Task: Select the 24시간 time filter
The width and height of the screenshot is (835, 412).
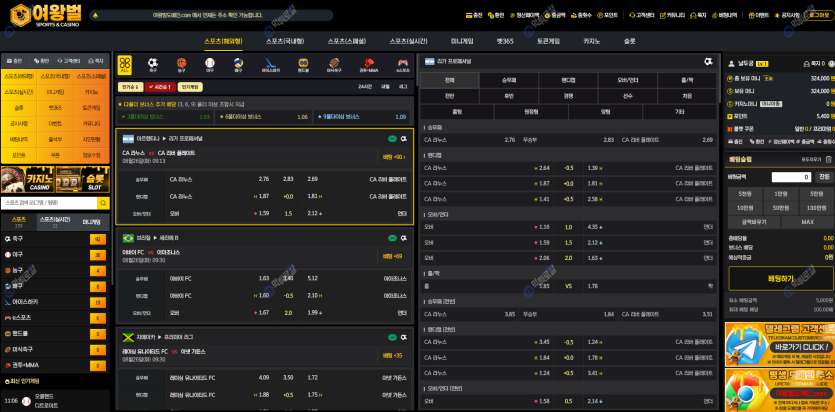Action: coord(365,87)
